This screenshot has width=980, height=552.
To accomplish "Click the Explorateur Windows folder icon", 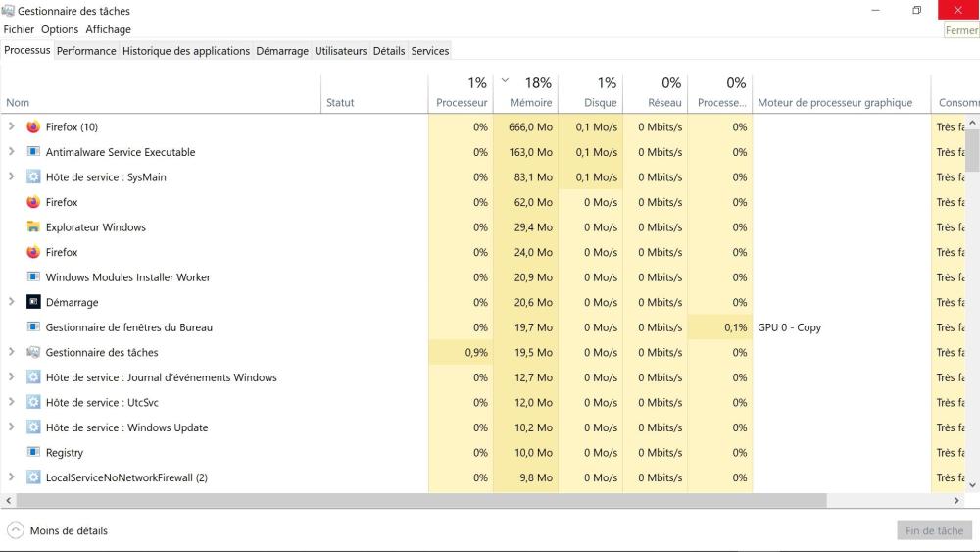I will (33, 227).
